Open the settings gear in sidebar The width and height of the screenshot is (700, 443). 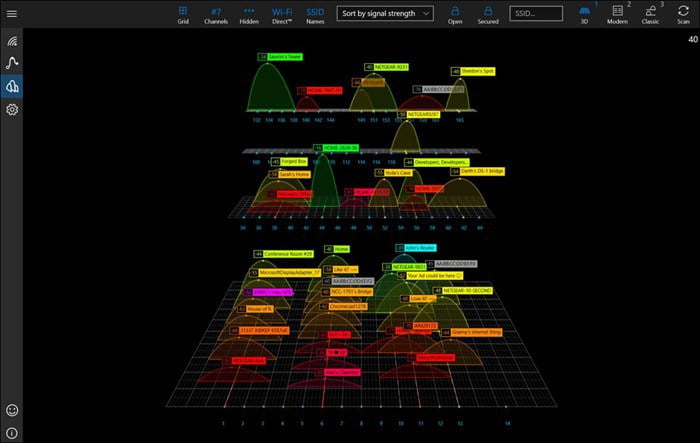click(12, 109)
